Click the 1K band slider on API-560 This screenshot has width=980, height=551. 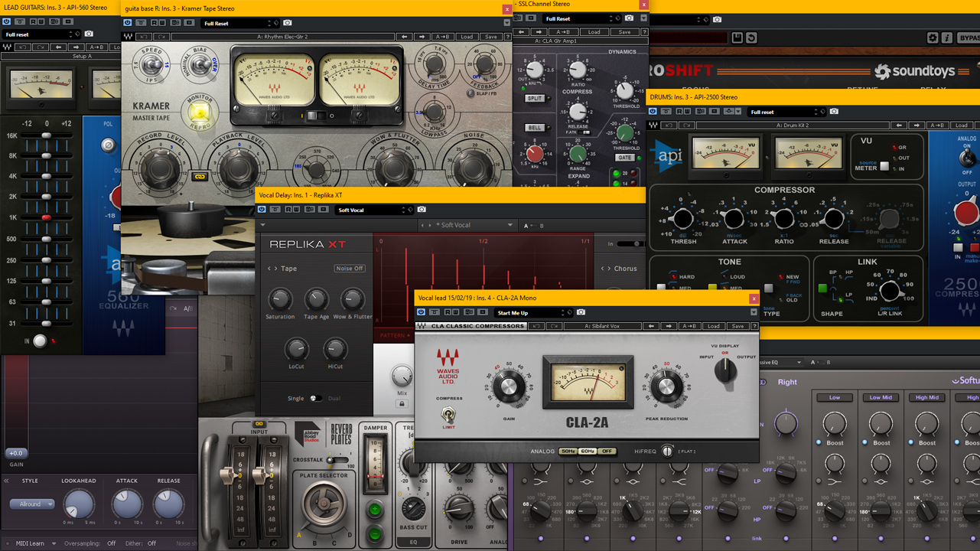(x=47, y=217)
